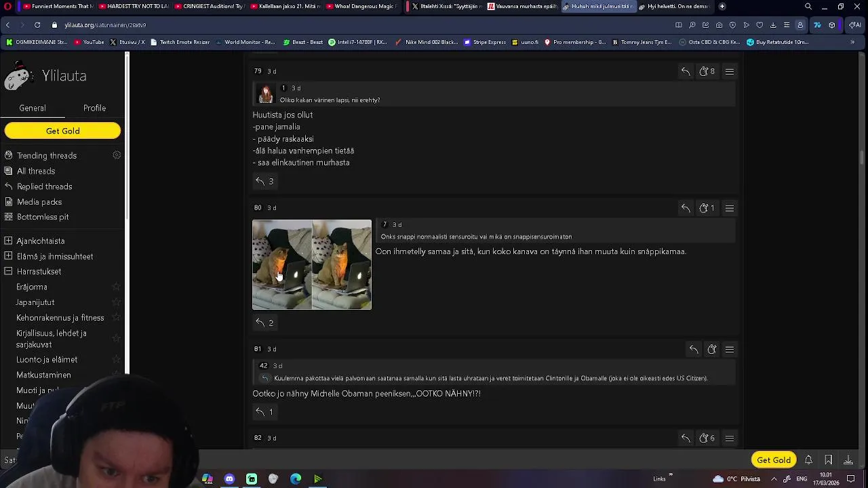This screenshot has width=868, height=488.
Task: Show the 1 reply under post 81
Action: coord(264,411)
